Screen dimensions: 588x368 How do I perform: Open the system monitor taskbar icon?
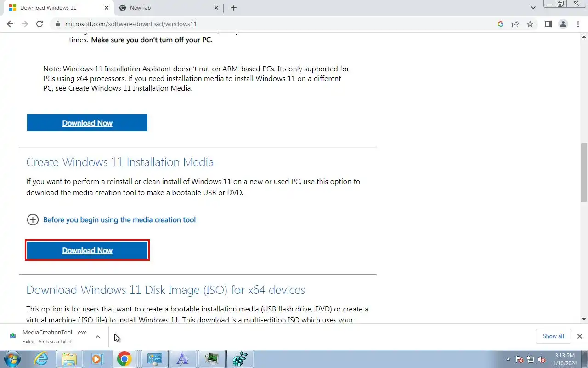(x=212, y=359)
